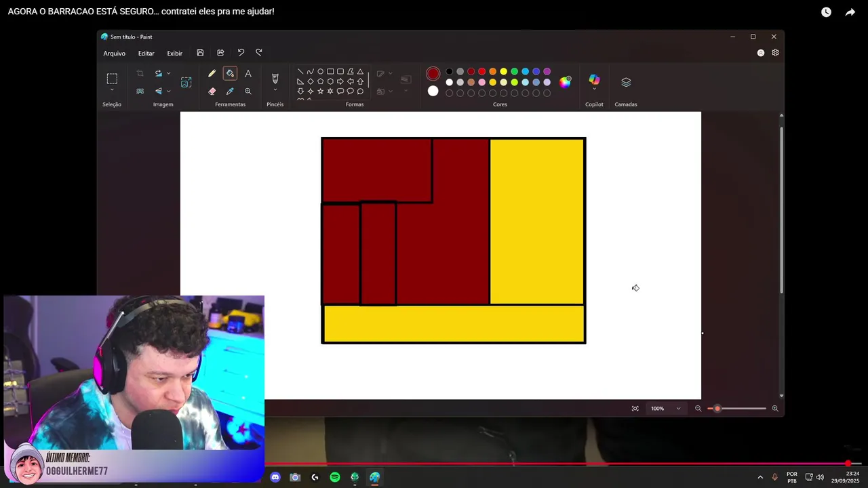
Task: Pick the purple palette color
Action: tap(547, 71)
